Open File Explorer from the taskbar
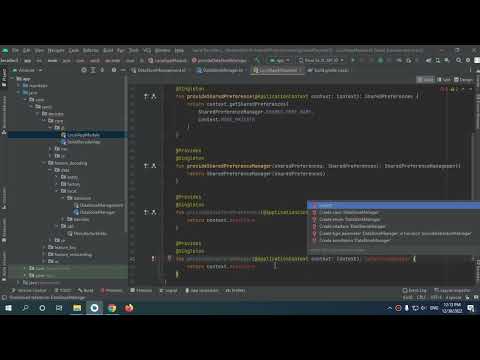Screen dimensions: 480x360 point(77,308)
